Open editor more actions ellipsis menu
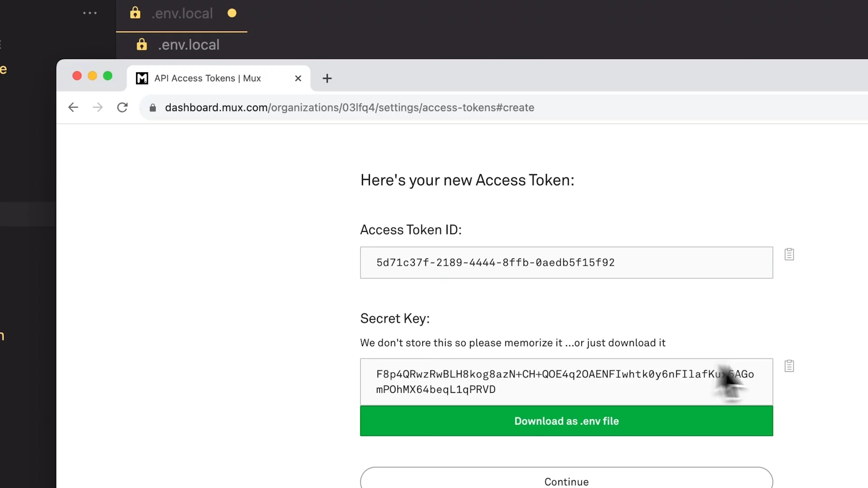This screenshot has height=488, width=868. click(90, 13)
